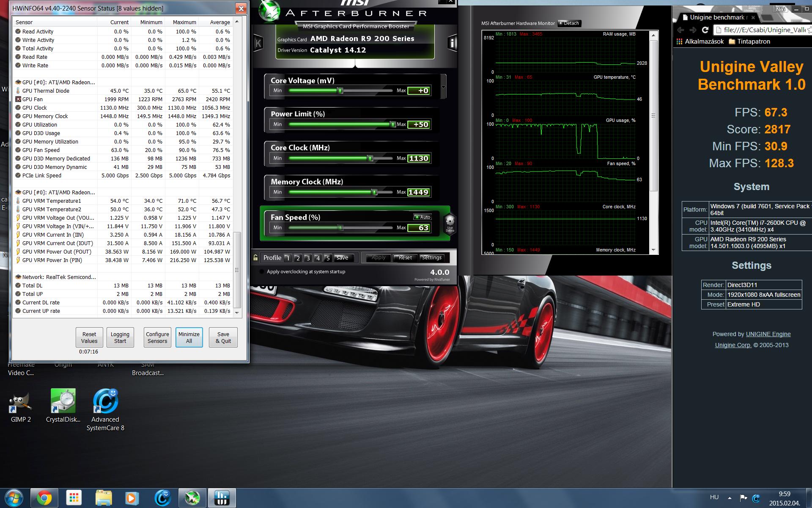
Task: Open Configure Sensors in HWiNFO64
Action: tap(157, 337)
